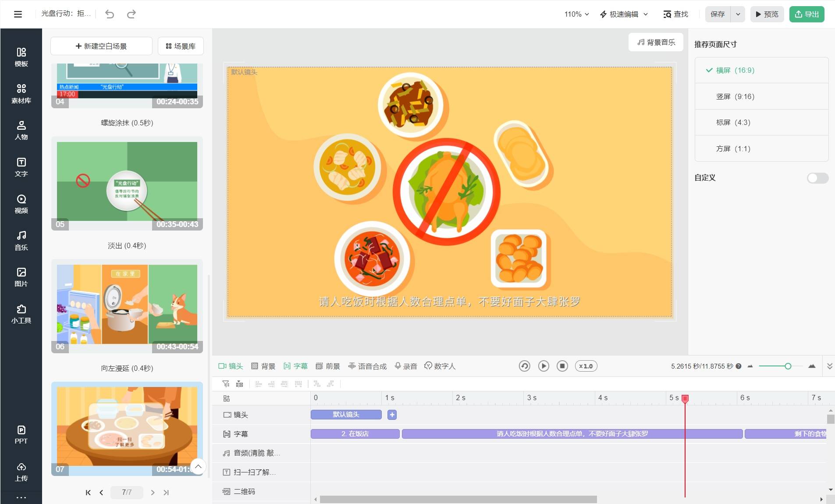Click the timeline zoom slider handle
This screenshot has height=504, width=835.
point(788,366)
